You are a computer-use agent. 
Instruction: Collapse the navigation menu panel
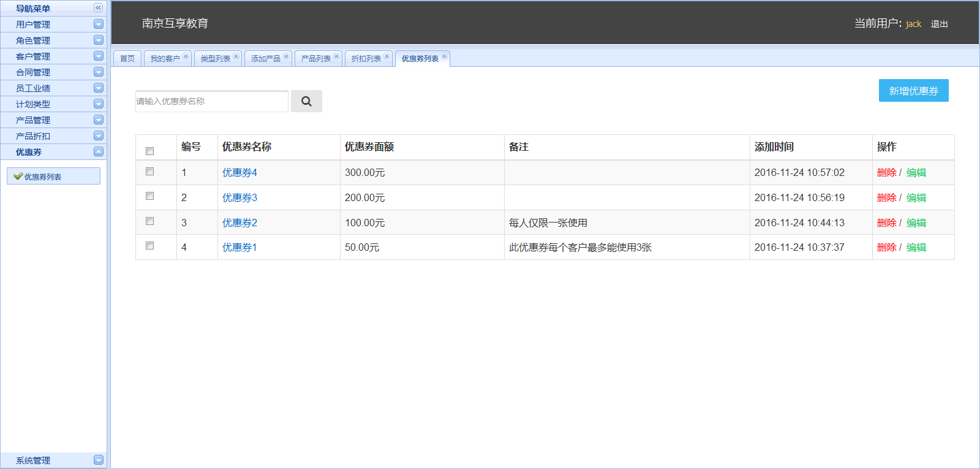pos(98,8)
